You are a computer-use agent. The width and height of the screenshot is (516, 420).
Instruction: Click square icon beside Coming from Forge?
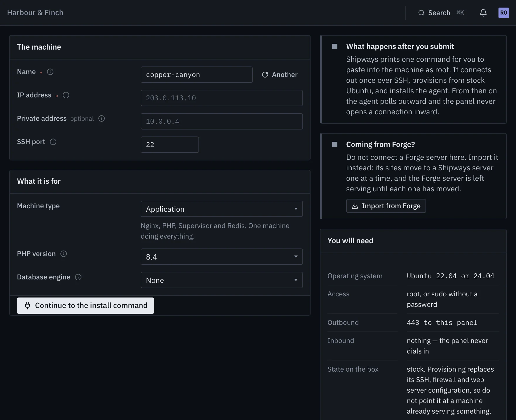point(335,144)
